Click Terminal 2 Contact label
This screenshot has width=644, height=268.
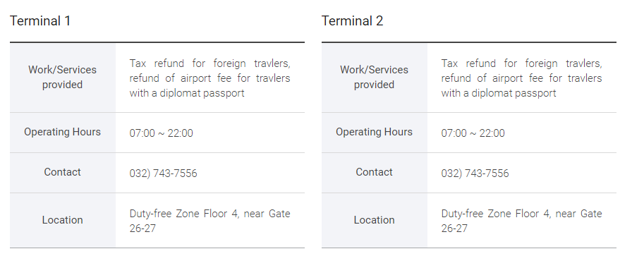(x=374, y=172)
